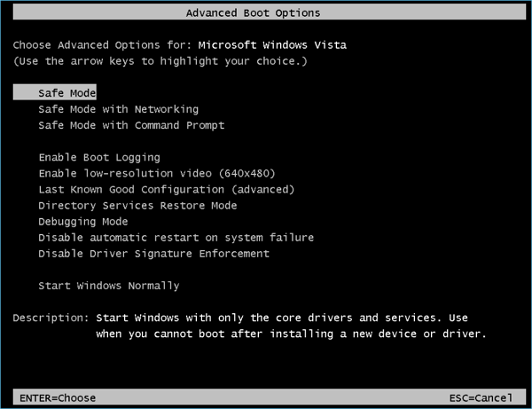Pick Last Known Good Configuration (advanced)

coord(166,189)
